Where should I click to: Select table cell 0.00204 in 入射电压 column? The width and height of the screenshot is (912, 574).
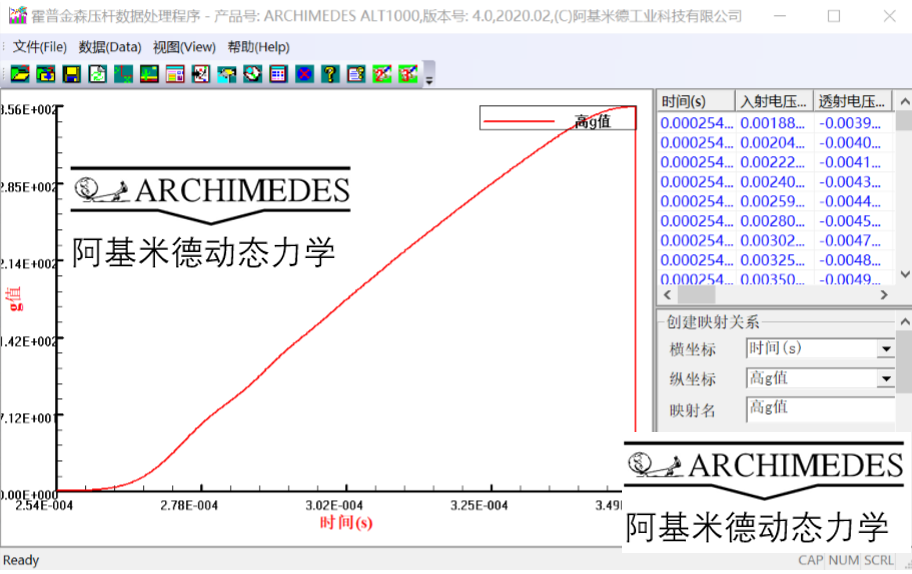772,142
